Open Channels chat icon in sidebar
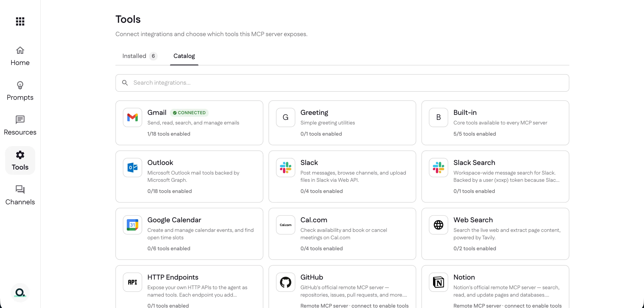 (20, 189)
